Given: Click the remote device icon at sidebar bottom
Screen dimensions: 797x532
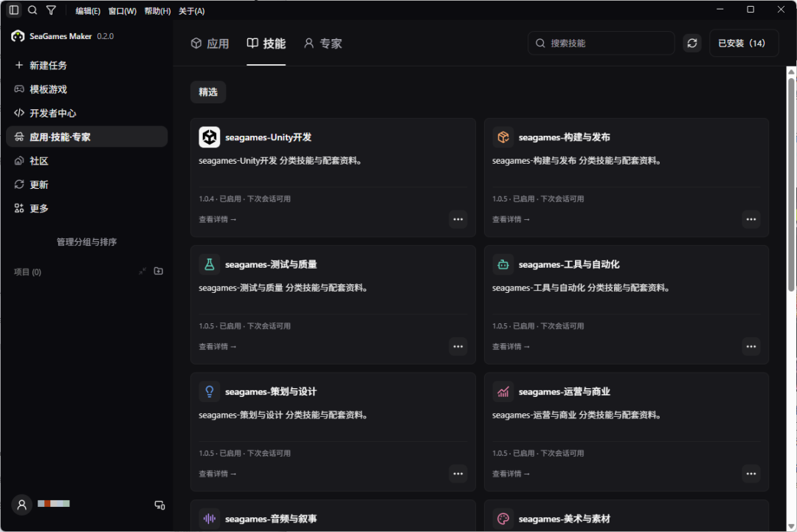Looking at the screenshot, I should tap(159, 505).
